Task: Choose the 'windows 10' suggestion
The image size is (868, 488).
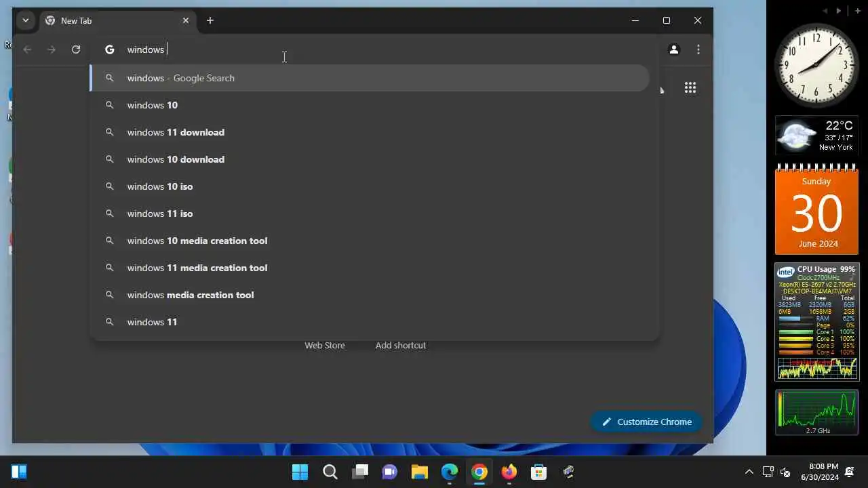Action: pyautogui.click(x=370, y=105)
